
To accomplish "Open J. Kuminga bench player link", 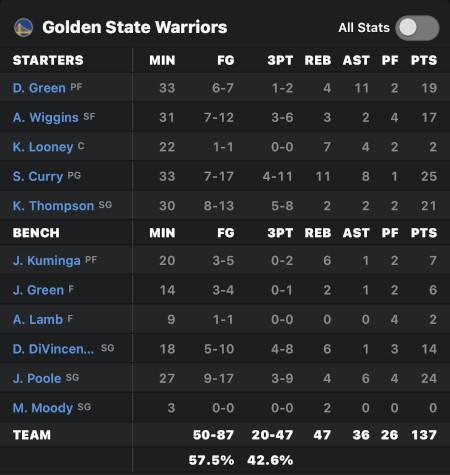I will [x=47, y=260].
